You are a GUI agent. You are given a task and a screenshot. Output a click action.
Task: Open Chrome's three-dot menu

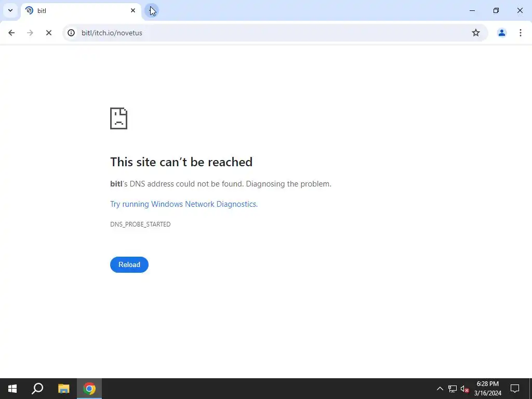(520, 33)
